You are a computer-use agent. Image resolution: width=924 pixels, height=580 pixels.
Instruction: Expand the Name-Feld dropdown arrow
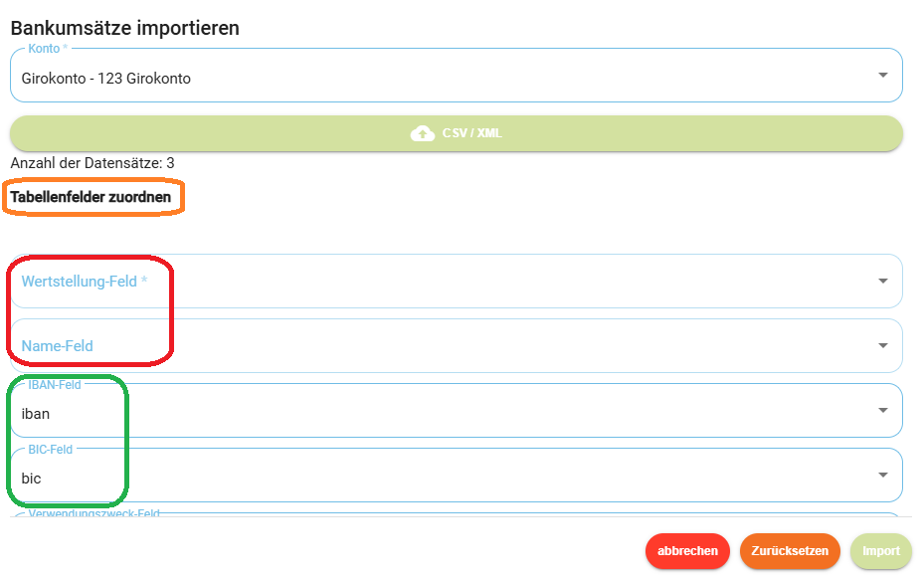[883, 345]
